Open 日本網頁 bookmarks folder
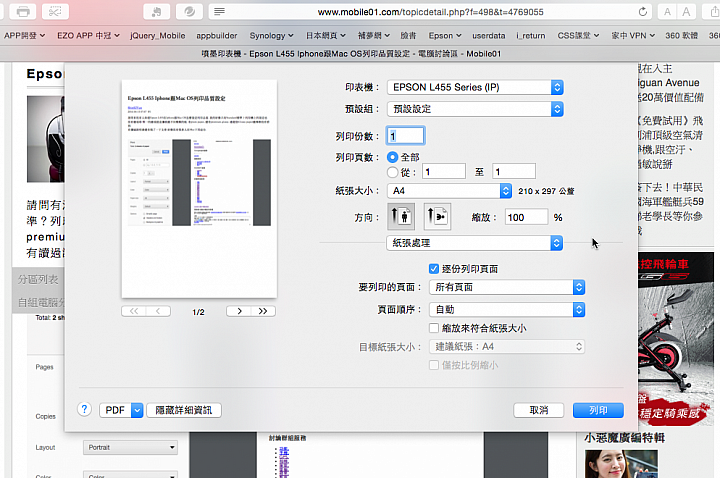Screen dimensions: 720x478 point(326,35)
